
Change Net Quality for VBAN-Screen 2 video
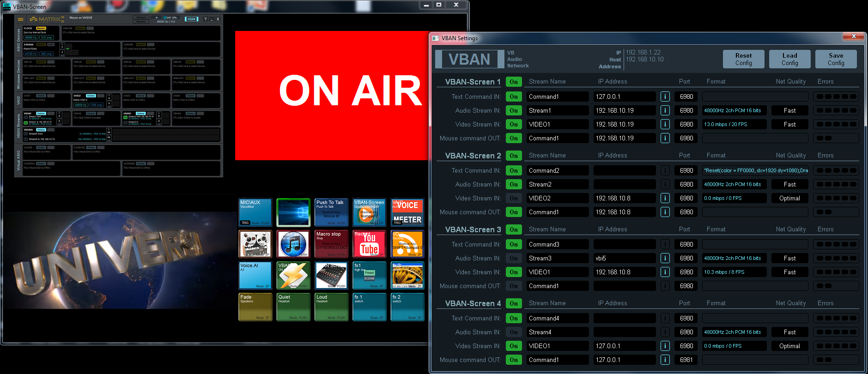[789, 198]
